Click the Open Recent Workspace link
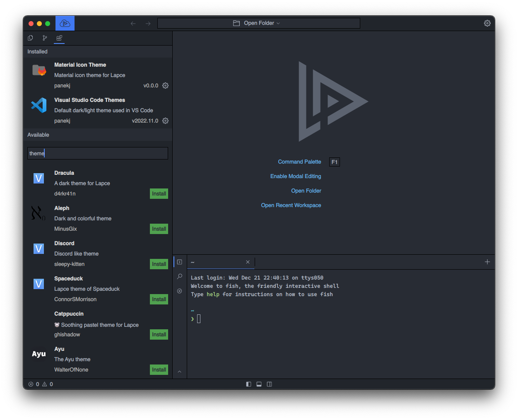Viewport: 518px width, 420px height. [291, 205]
